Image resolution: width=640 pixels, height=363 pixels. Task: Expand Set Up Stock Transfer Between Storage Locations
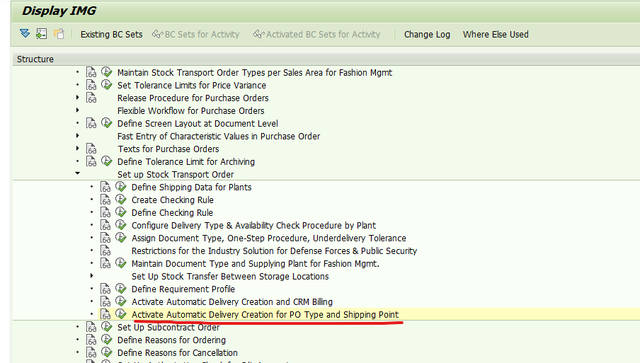(x=92, y=276)
